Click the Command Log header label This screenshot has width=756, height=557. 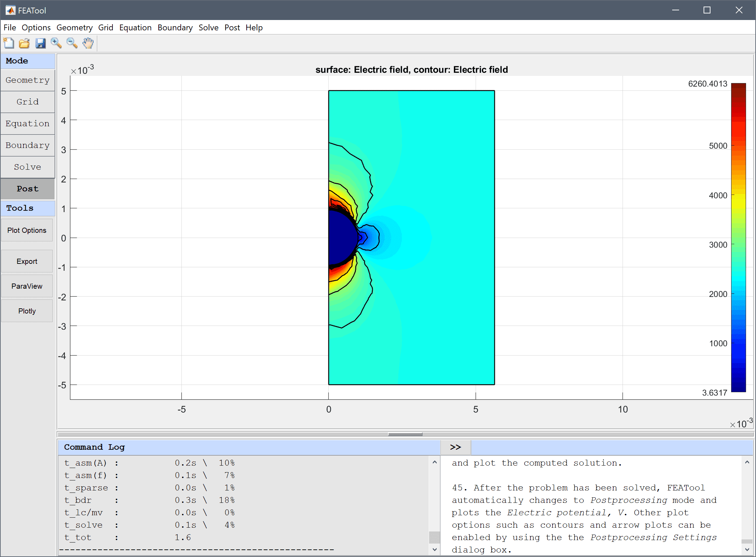click(94, 447)
